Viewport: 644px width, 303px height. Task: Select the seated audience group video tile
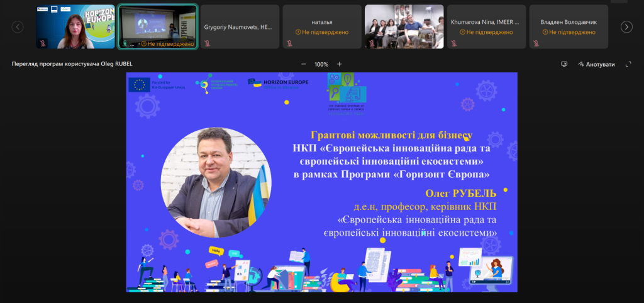[404, 26]
